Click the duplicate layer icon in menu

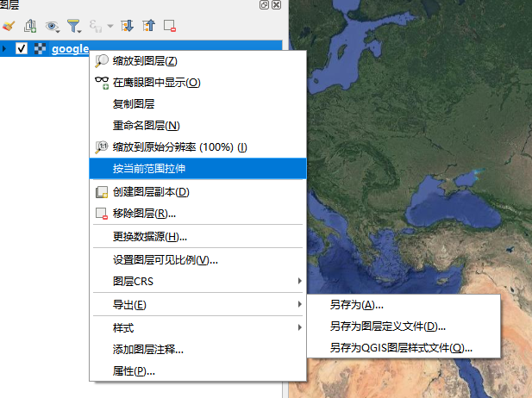pos(102,192)
